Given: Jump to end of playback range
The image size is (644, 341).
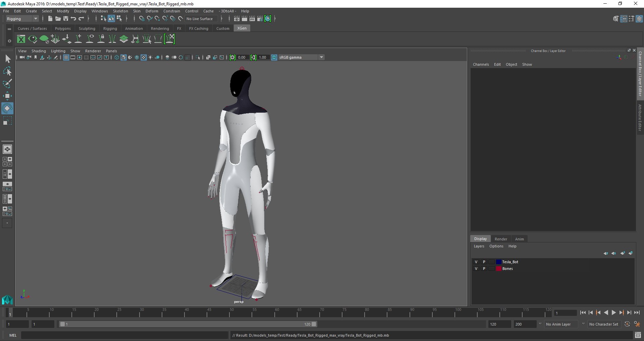Looking at the screenshot, I should coord(637,312).
